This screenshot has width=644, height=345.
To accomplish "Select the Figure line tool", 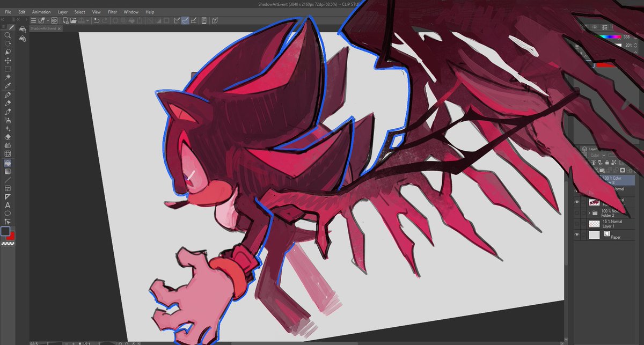I will 8,180.
